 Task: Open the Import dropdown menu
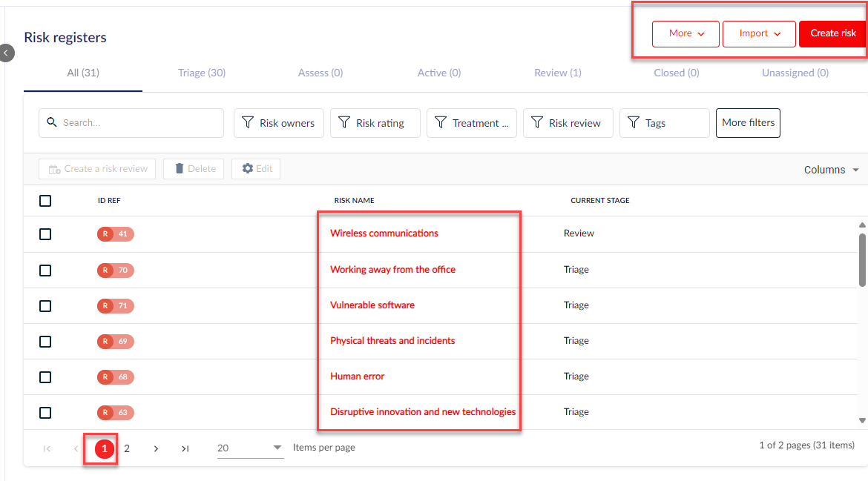point(759,34)
